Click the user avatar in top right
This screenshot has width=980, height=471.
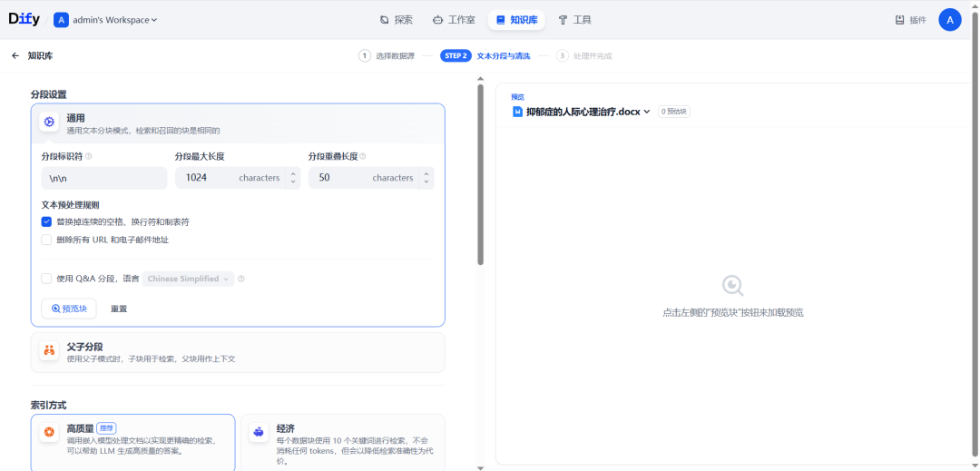tap(949, 19)
